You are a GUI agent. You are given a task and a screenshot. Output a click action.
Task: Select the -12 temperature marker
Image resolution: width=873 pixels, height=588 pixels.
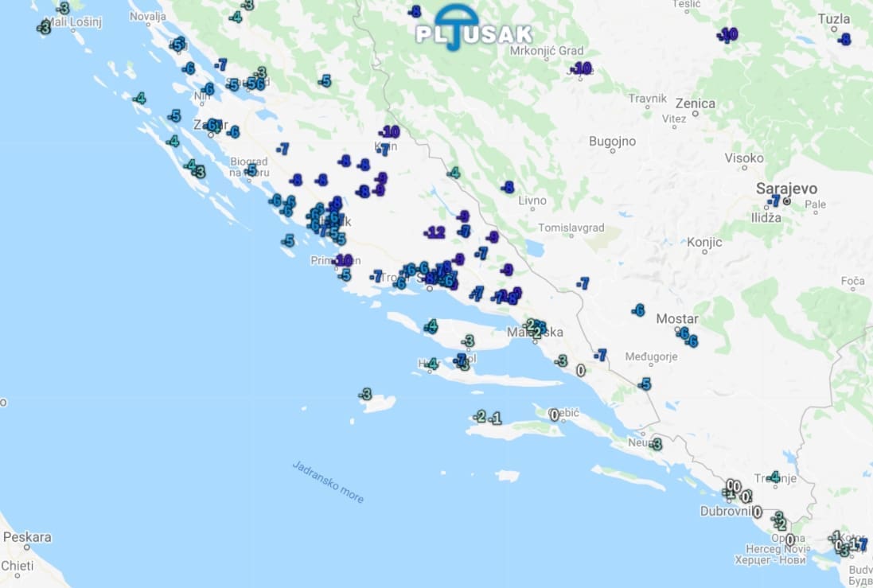435,232
